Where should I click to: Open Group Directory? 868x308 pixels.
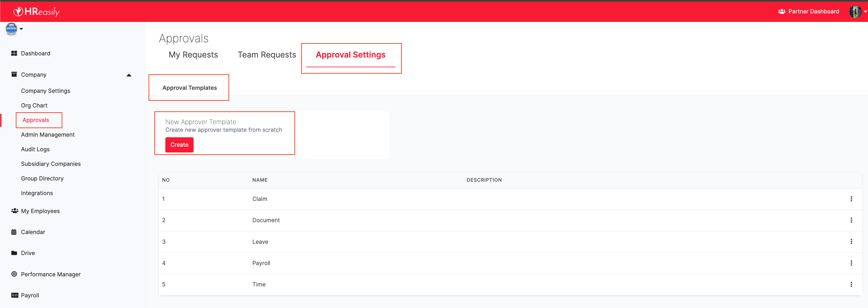42,178
